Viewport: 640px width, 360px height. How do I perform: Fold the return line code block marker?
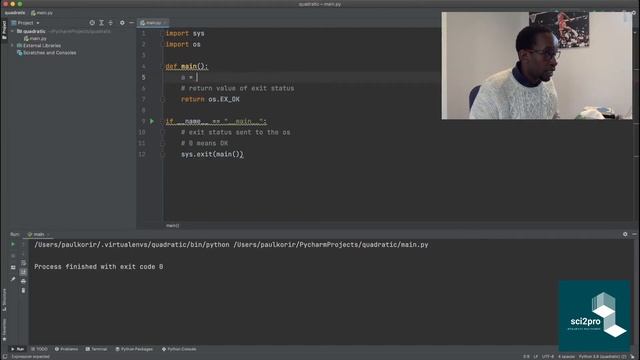[162, 99]
